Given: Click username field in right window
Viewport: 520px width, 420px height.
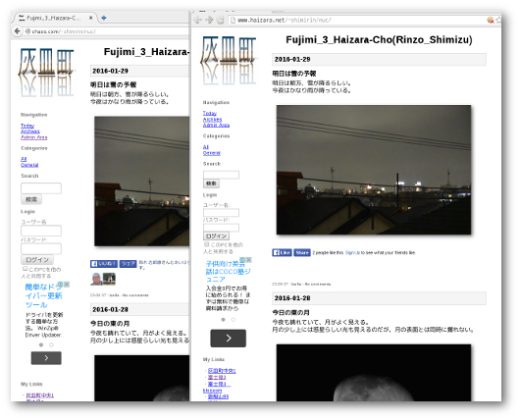Looking at the screenshot, I should (221, 213).
